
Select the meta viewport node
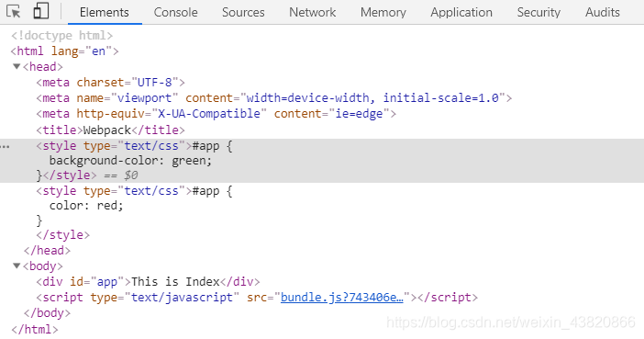[274, 98]
